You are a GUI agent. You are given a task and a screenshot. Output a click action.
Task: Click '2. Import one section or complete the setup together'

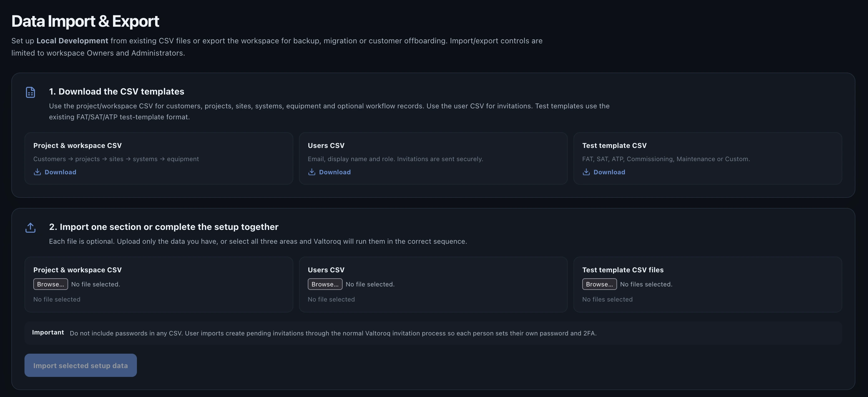click(164, 227)
